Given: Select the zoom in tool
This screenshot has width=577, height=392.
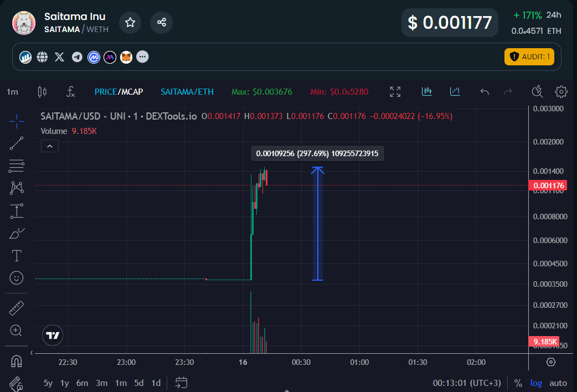Looking at the screenshot, I should pos(17,331).
